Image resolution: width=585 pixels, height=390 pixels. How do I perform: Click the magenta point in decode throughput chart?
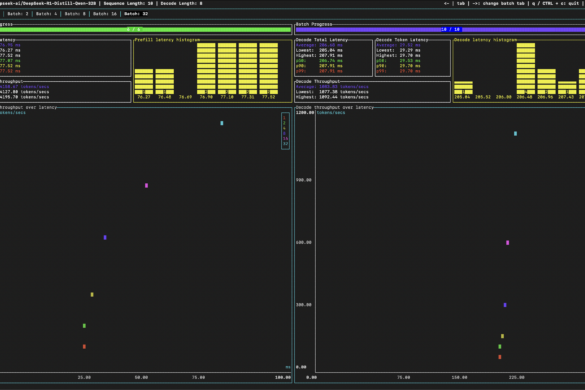tap(507, 243)
